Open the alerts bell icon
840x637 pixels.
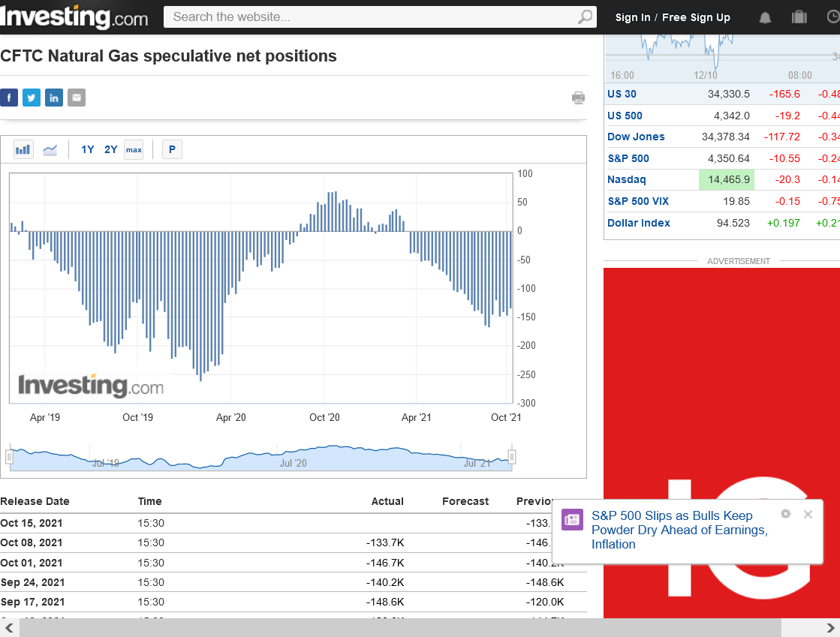tap(765, 18)
